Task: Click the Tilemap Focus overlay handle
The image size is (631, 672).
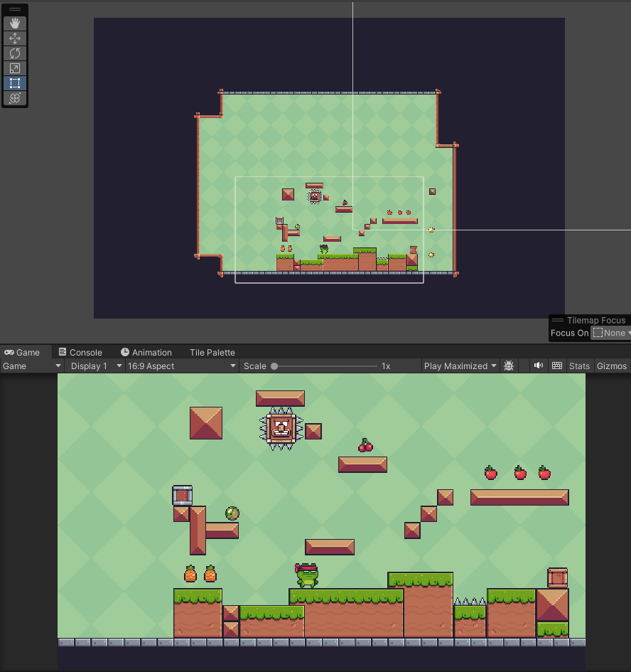Action: (557, 320)
